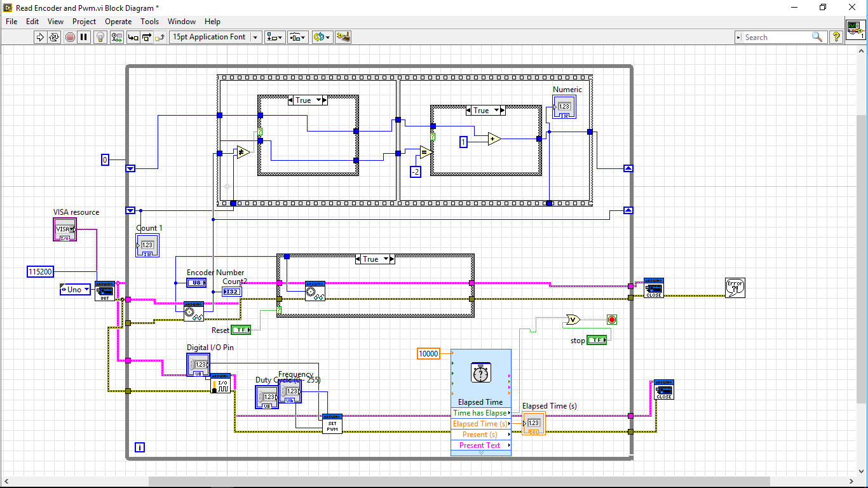
Task: Open the Project menu
Action: [84, 21]
